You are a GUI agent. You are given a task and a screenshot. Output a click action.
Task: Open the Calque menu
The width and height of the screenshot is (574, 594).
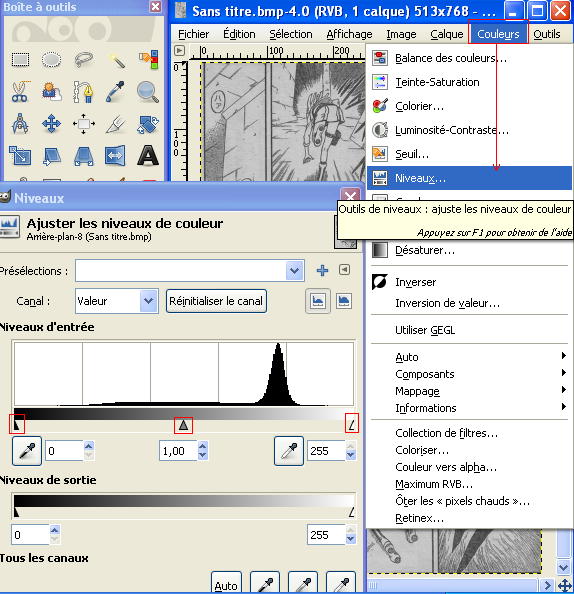447,34
